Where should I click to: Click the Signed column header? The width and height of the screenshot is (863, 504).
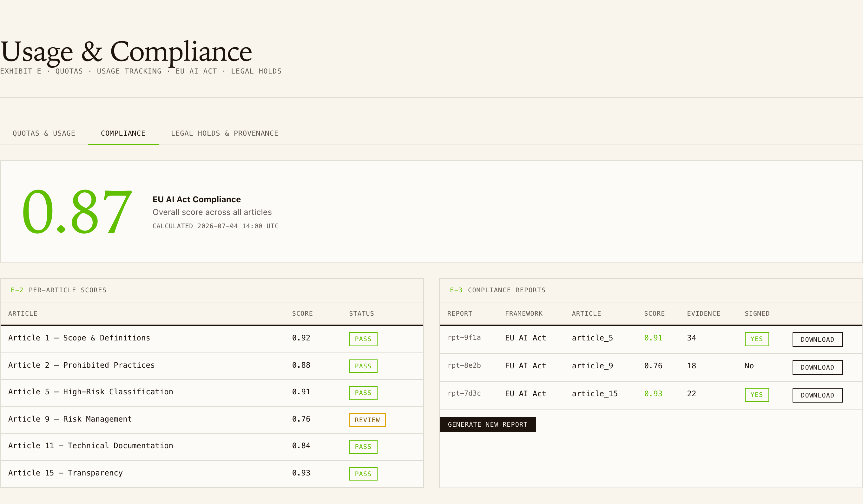[757, 313]
